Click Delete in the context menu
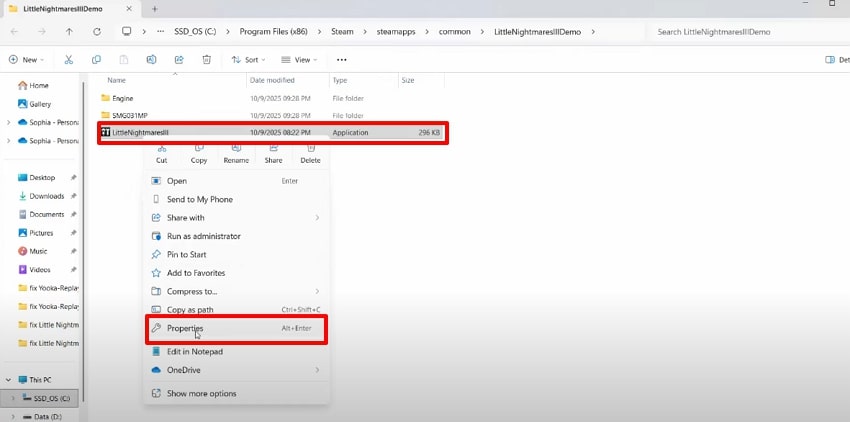 pyautogui.click(x=311, y=154)
